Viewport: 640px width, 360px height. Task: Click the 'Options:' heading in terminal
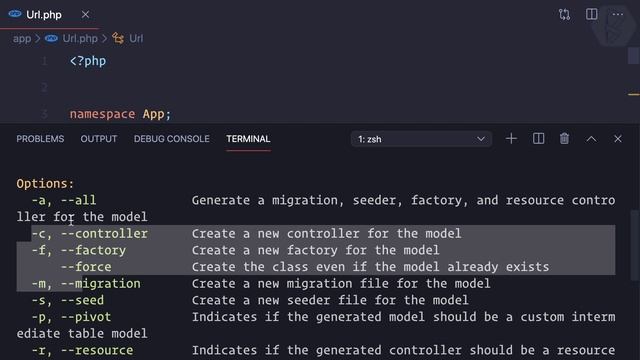coord(45,184)
